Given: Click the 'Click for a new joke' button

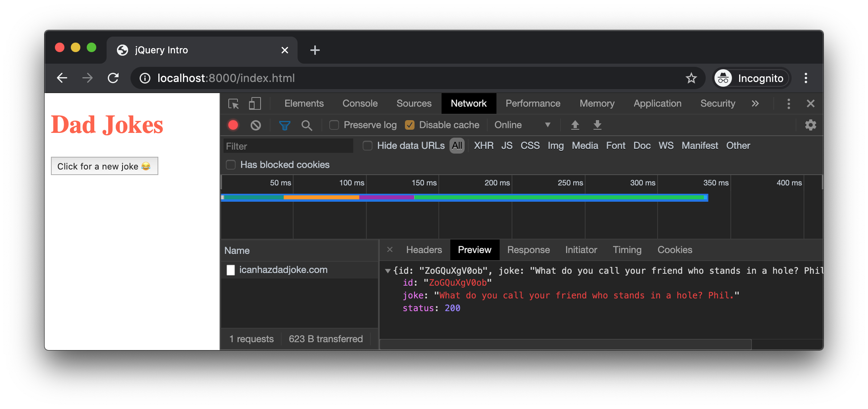Looking at the screenshot, I should click(x=104, y=166).
